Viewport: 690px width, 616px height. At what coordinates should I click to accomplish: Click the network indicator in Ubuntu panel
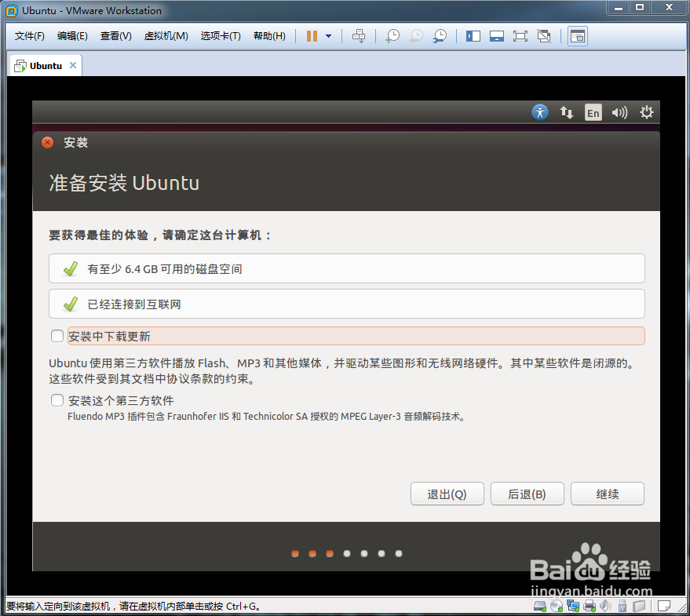coord(566,113)
